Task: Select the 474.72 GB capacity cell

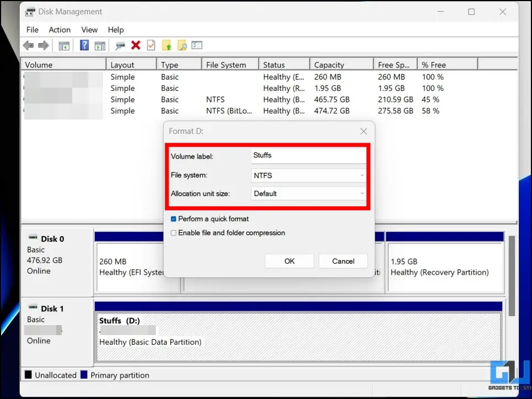Action: coord(332,111)
